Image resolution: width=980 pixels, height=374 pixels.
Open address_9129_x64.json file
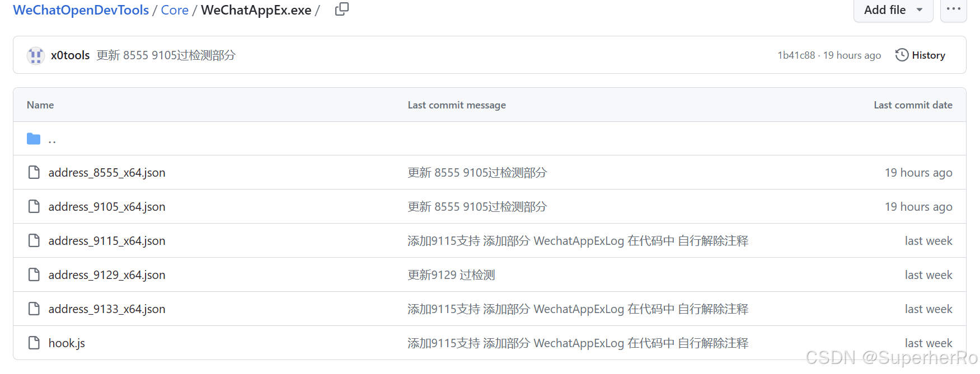point(107,275)
